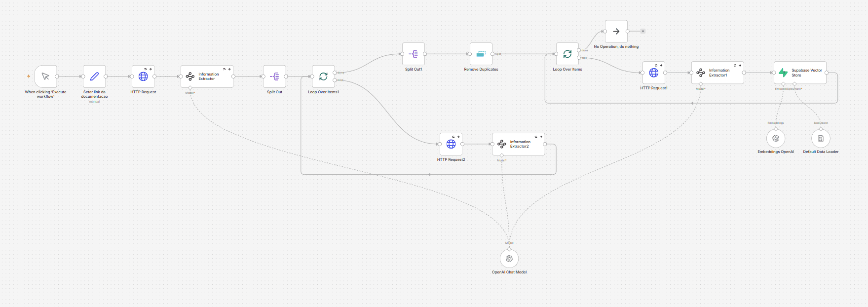Select the manual trigger cursor node
This screenshot has height=307, width=868.
[45, 77]
